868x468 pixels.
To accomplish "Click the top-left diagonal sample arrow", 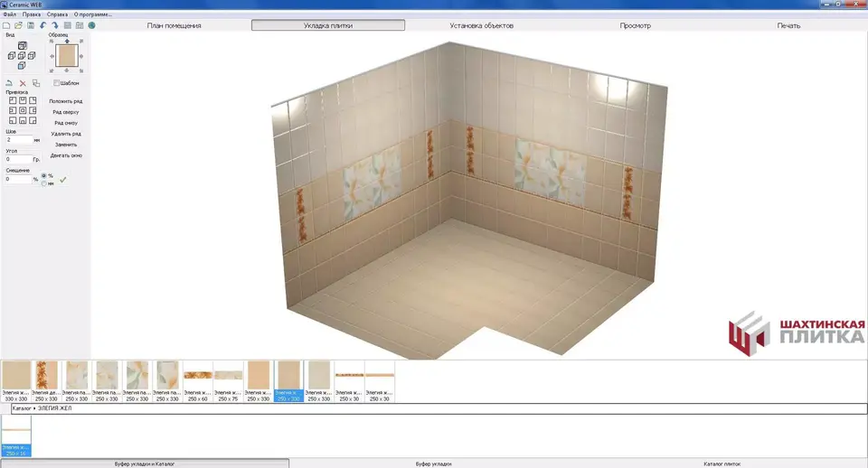I will pyautogui.click(x=52, y=41).
